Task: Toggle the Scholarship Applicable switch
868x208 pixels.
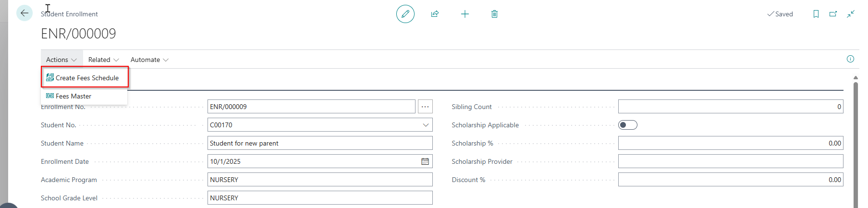Action: click(x=627, y=125)
